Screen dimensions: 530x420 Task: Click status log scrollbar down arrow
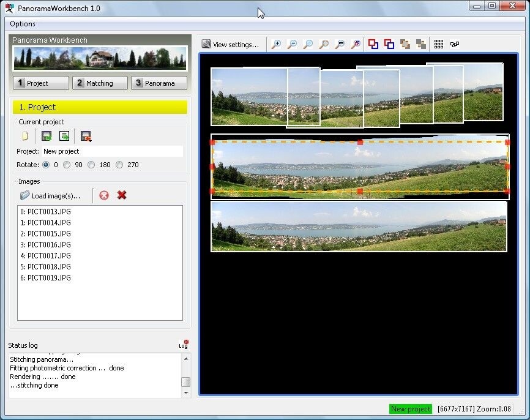[186, 392]
